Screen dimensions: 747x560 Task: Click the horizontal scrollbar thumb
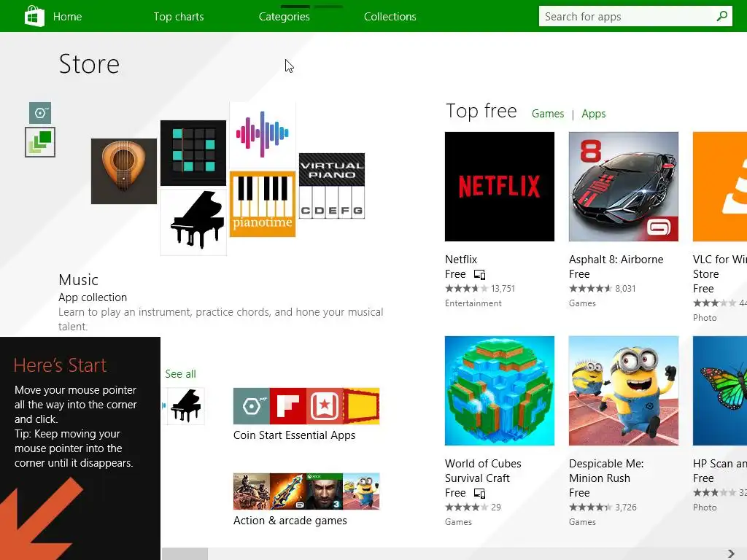185,554
